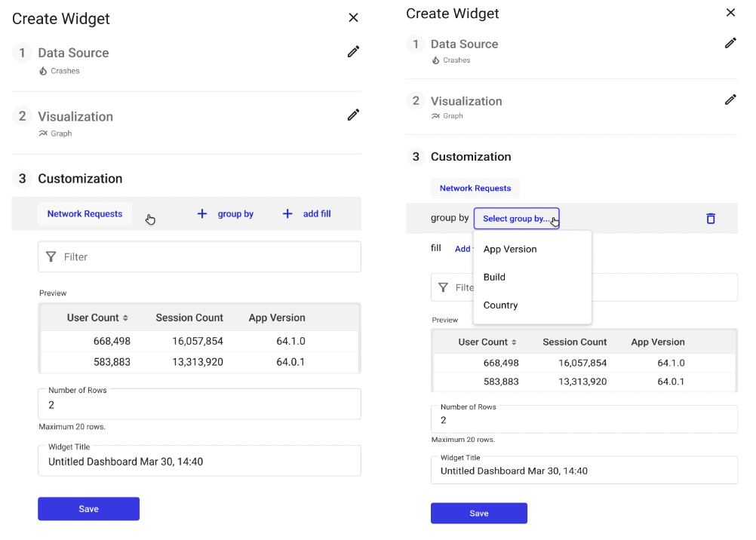
Task: Edit Visualization step in right panel
Action: coord(730,100)
